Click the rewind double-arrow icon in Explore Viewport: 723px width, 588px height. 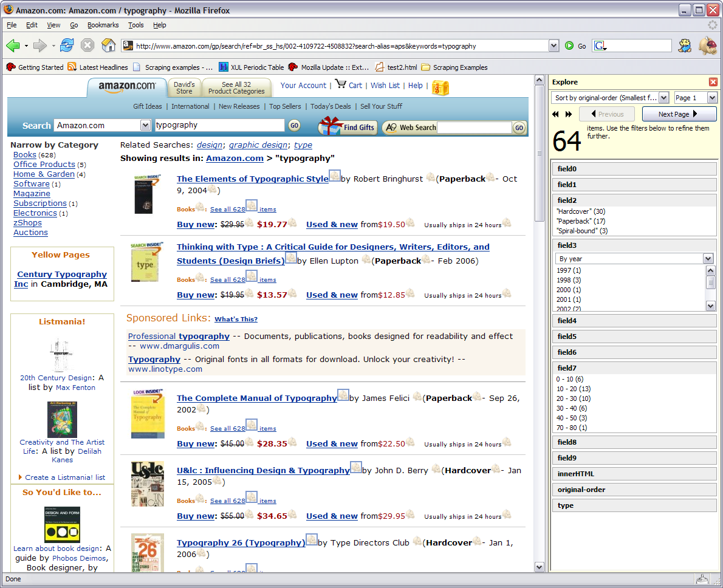(x=555, y=114)
